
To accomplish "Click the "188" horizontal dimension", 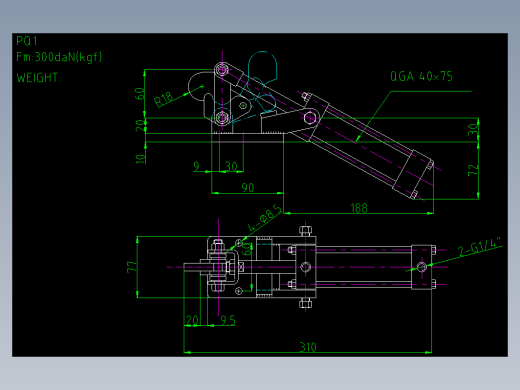I will [x=359, y=208].
